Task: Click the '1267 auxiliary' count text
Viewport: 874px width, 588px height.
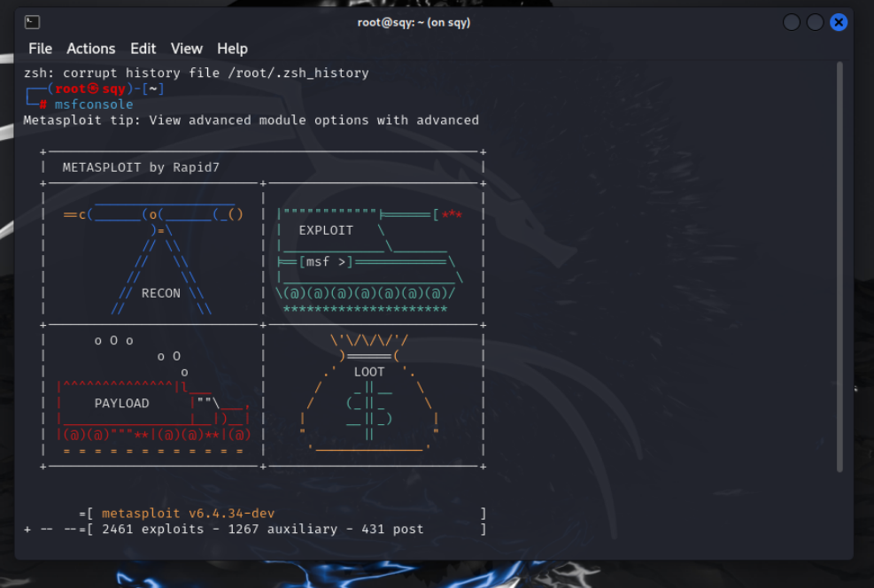Action: click(282, 529)
